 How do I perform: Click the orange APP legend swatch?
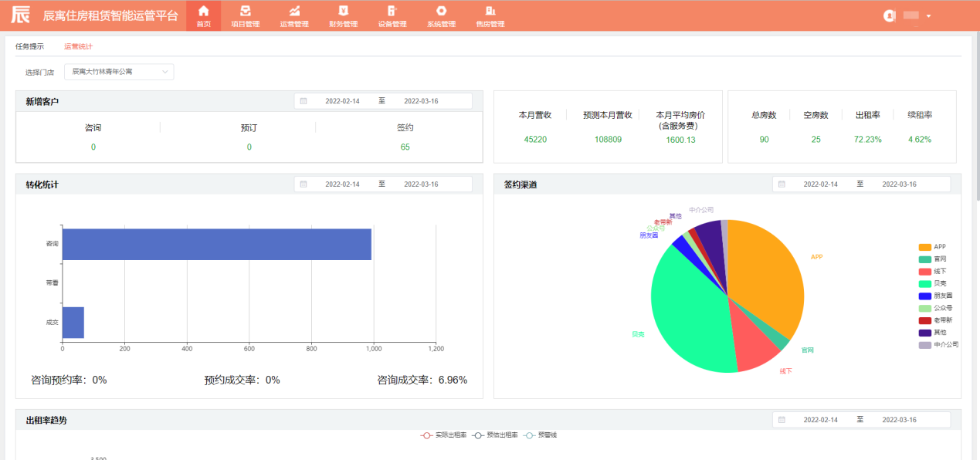coord(924,247)
